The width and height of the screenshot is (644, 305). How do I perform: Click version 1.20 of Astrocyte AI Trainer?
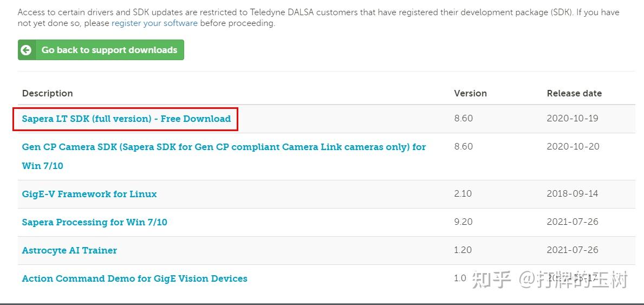463,250
